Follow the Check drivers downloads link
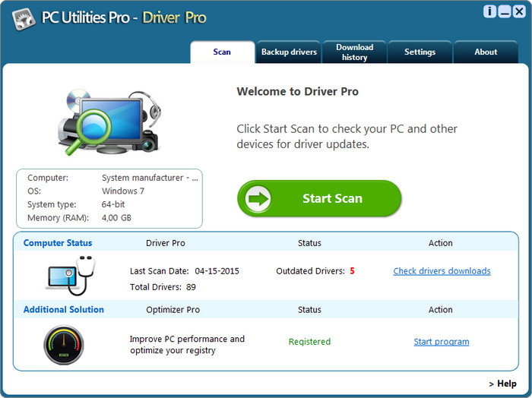The image size is (532, 398). point(442,271)
